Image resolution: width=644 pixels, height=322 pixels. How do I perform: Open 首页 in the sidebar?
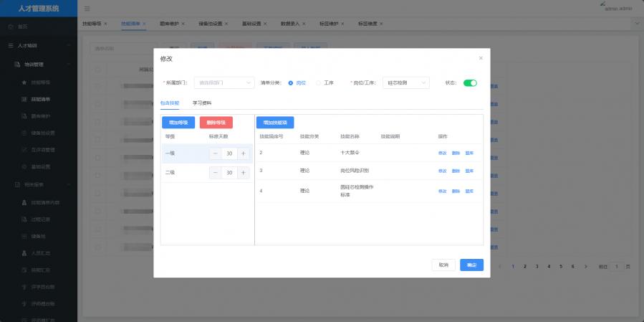pyautogui.click(x=39, y=27)
